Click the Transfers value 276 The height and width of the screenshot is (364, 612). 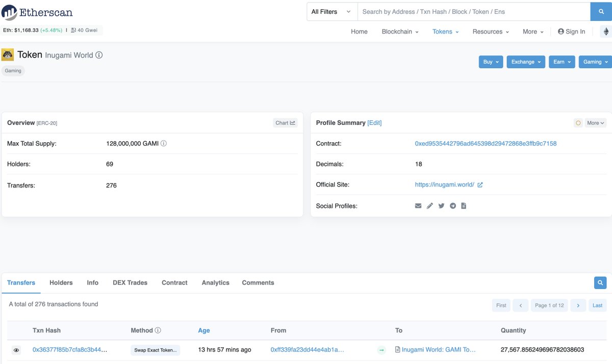click(111, 186)
